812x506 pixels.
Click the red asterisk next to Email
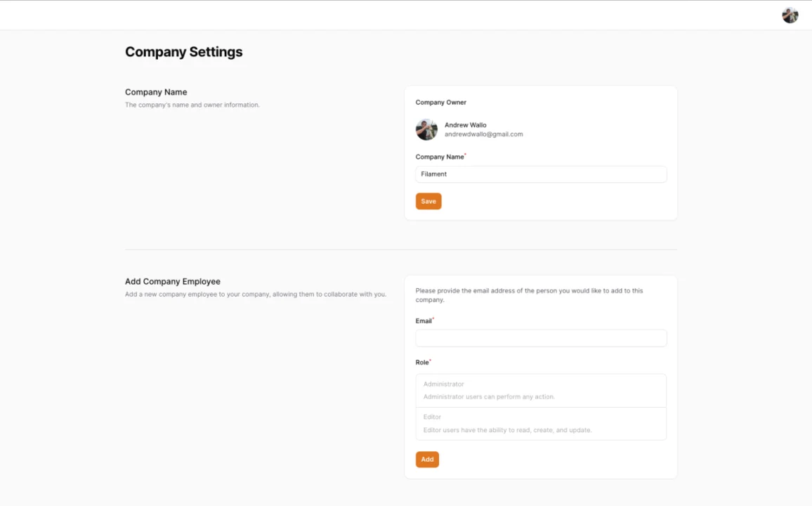[433, 318]
